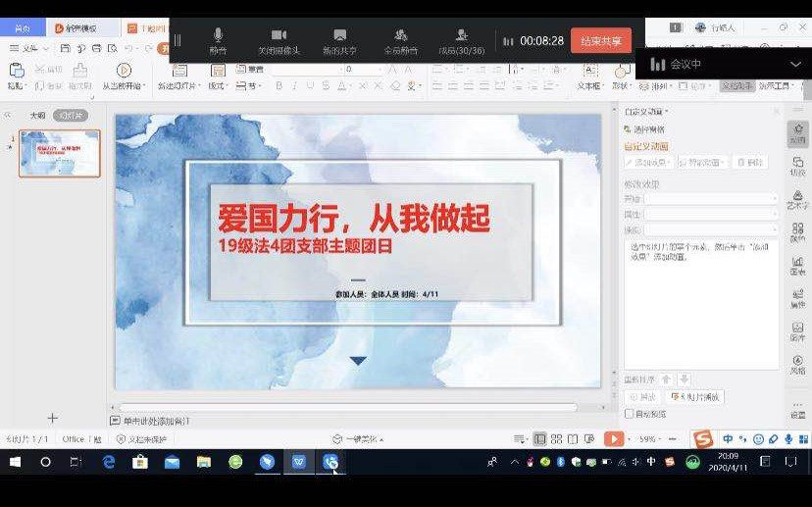Expand the meeting-in-progress panel chevron

coord(795,65)
